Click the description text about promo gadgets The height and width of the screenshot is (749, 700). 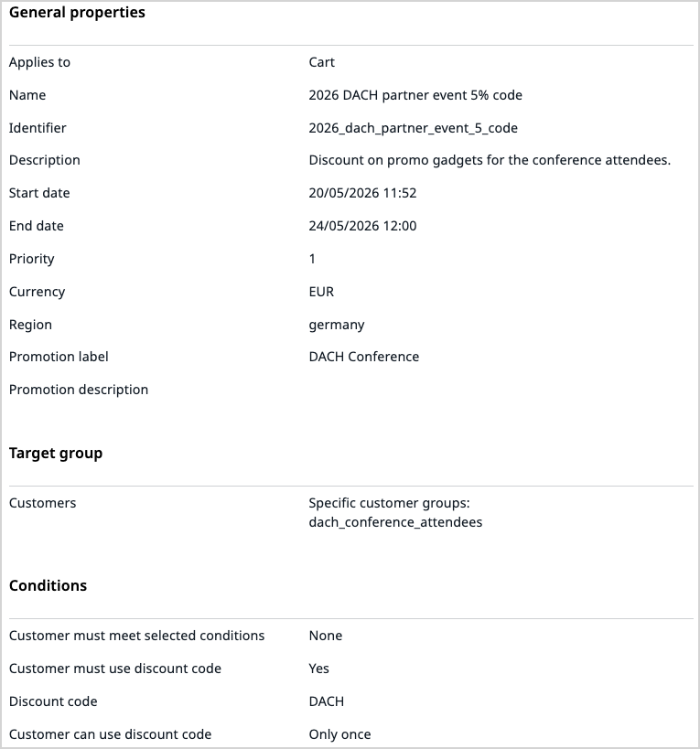490,160
